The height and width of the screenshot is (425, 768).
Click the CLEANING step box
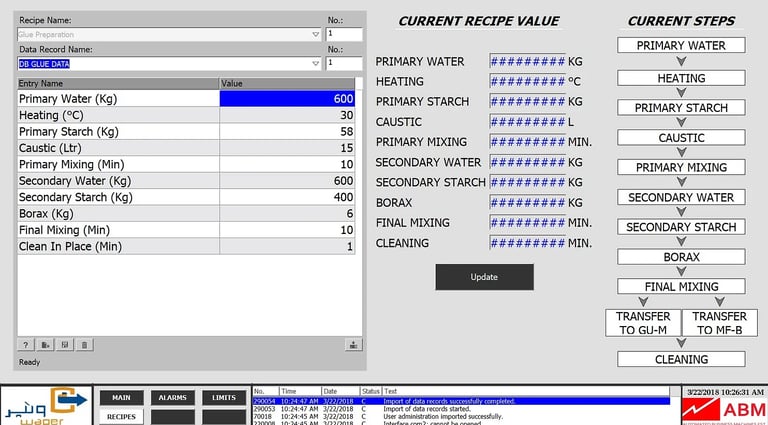point(681,359)
